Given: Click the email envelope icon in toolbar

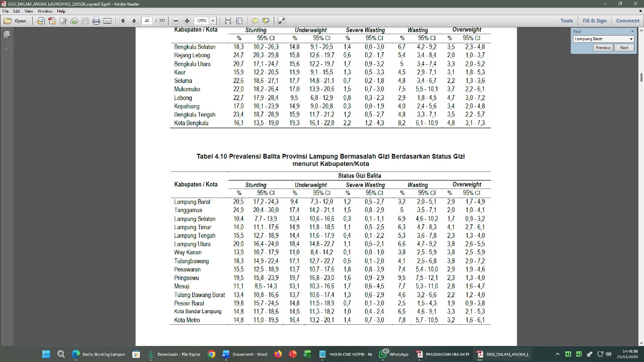Looking at the screenshot, I should 108,21.
